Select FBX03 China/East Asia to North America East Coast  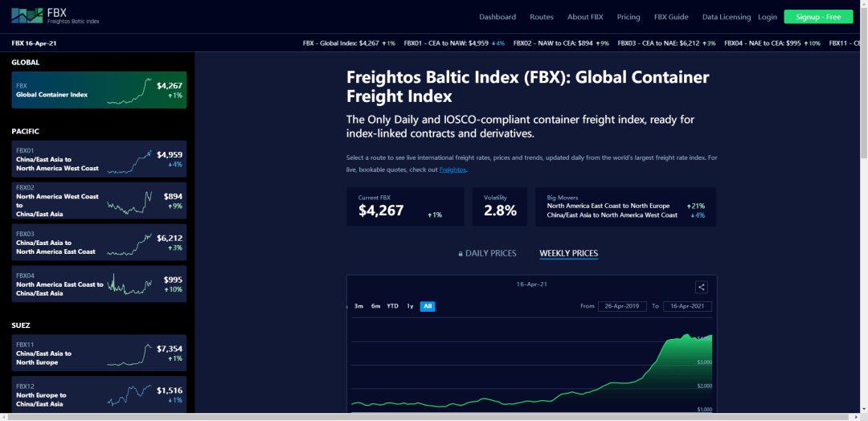[x=99, y=243]
